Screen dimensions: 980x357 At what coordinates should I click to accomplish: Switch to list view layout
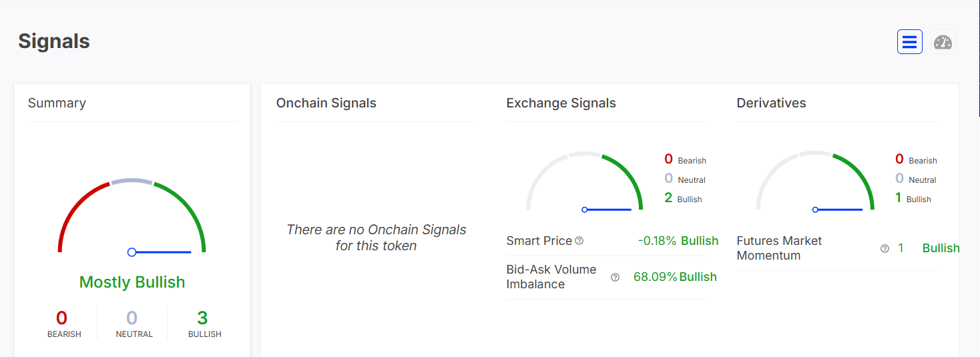pyautogui.click(x=909, y=42)
